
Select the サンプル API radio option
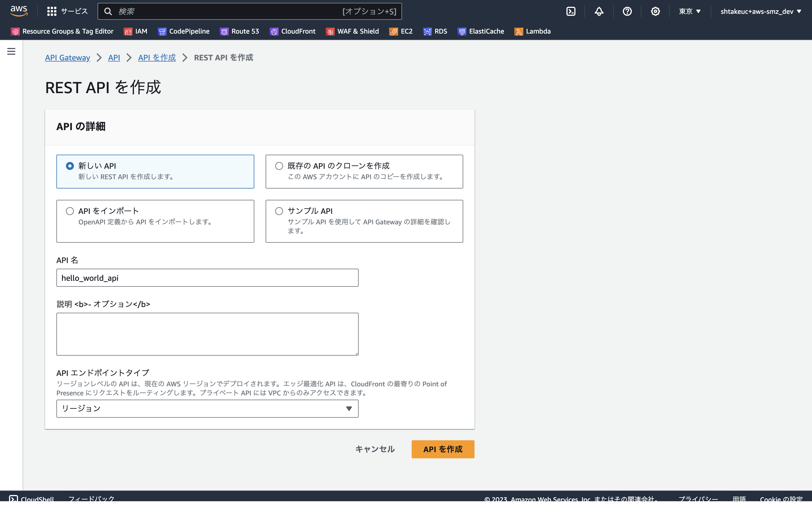click(x=279, y=211)
